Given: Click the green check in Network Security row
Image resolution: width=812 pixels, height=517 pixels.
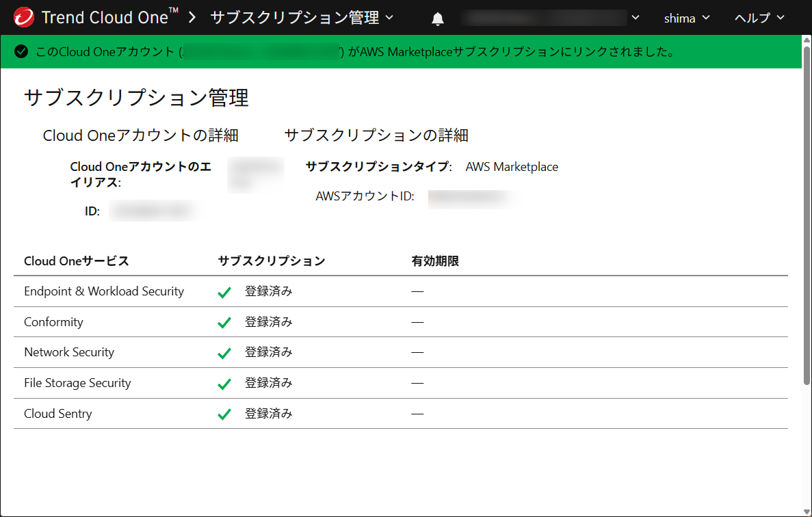Looking at the screenshot, I should tap(224, 353).
